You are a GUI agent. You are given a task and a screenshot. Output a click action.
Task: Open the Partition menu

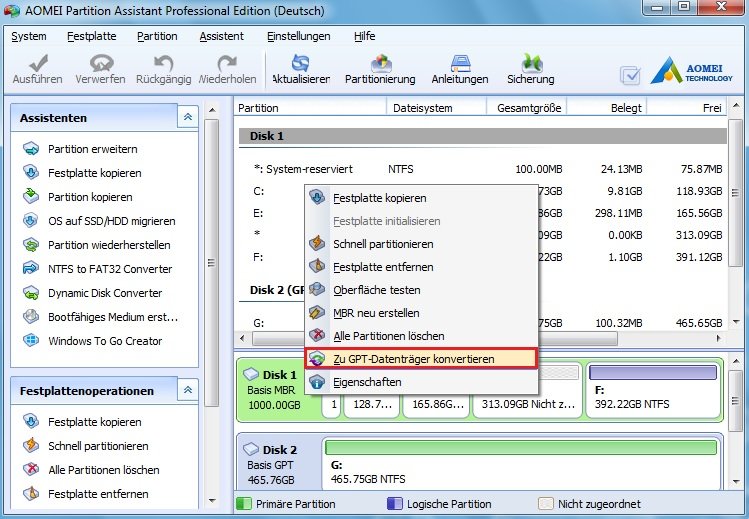point(157,36)
